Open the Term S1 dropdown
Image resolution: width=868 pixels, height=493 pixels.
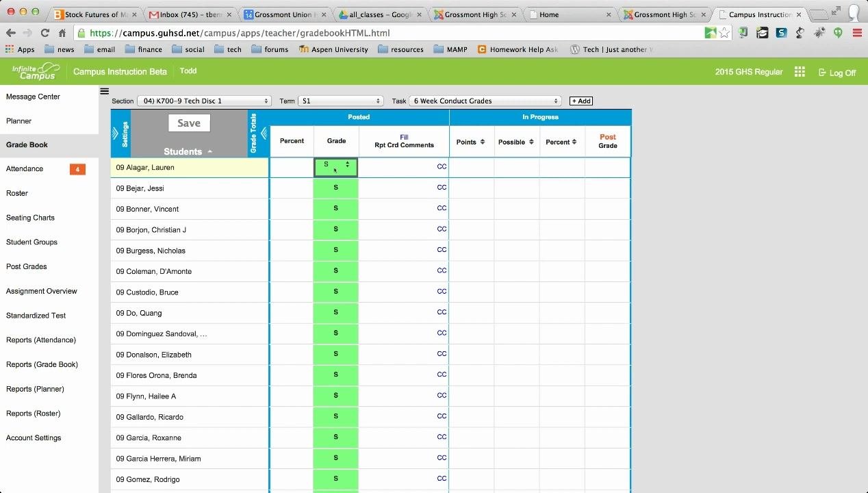tap(340, 101)
